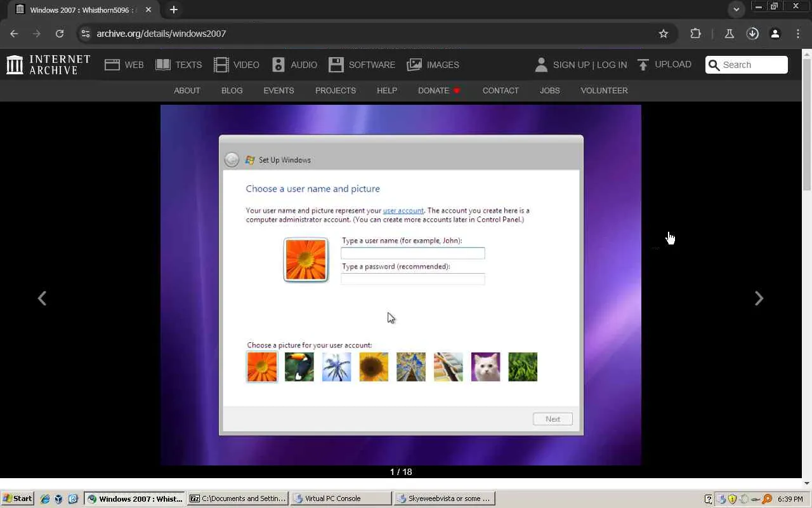Screen dimensions: 812x508
Task: Open a new browser tab
Action: tap(174, 10)
